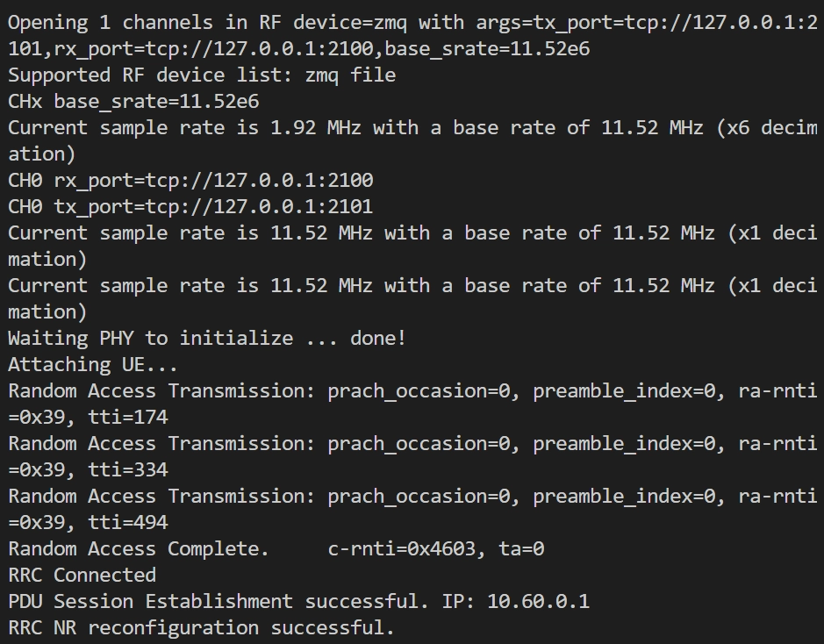The height and width of the screenshot is (644, 824).
Task: Click 'PDU Session Establishment successful' text
Action: click(x=215, y=601)
